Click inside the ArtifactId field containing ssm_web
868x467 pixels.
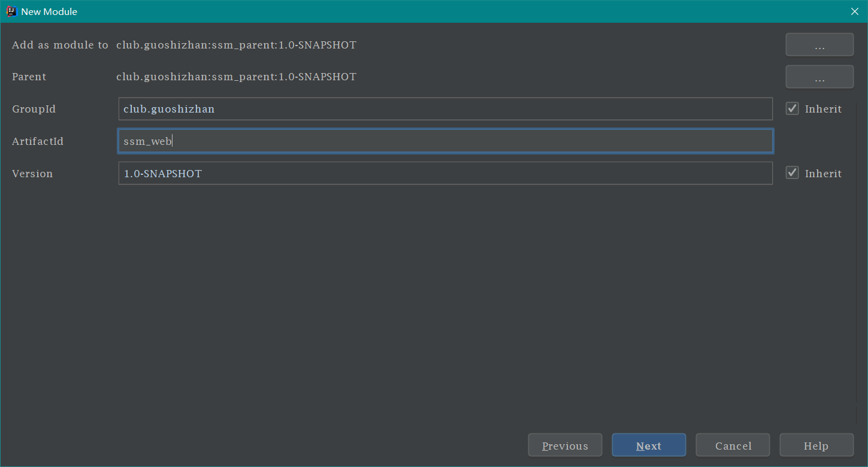pyautogui.click(x=445, y=141)
